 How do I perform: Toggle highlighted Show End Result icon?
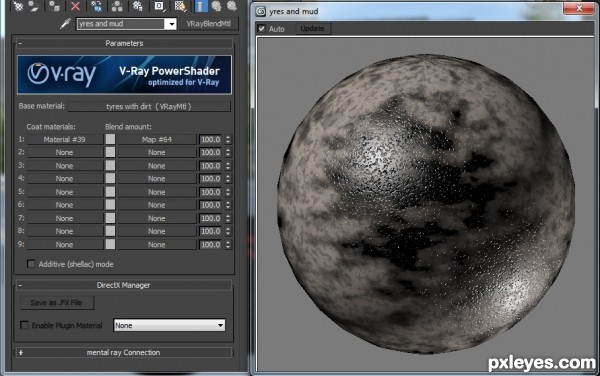point(201,6)
